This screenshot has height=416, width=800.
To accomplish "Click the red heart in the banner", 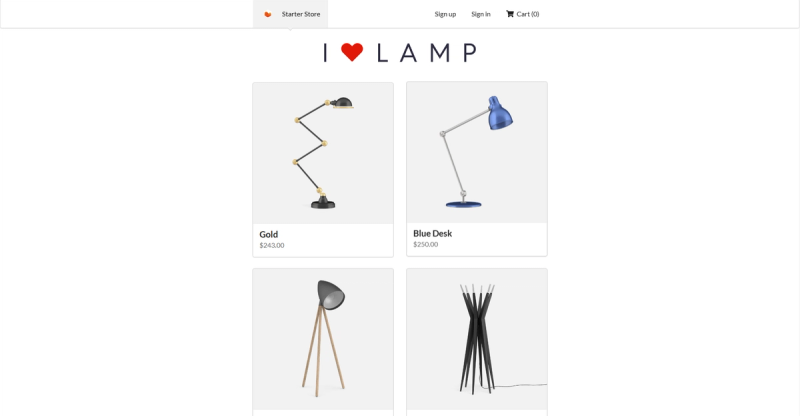I will [352, 52].
